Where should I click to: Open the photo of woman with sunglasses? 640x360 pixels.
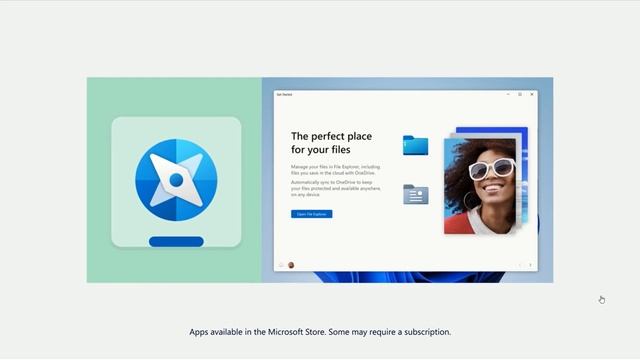[x=480, y=186]
